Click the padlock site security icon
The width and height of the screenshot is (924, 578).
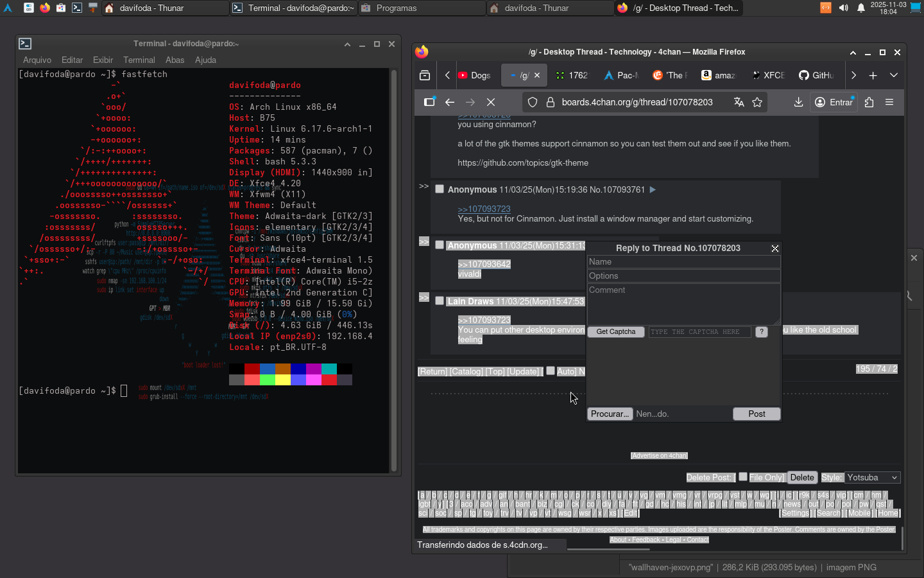point(550,102)
